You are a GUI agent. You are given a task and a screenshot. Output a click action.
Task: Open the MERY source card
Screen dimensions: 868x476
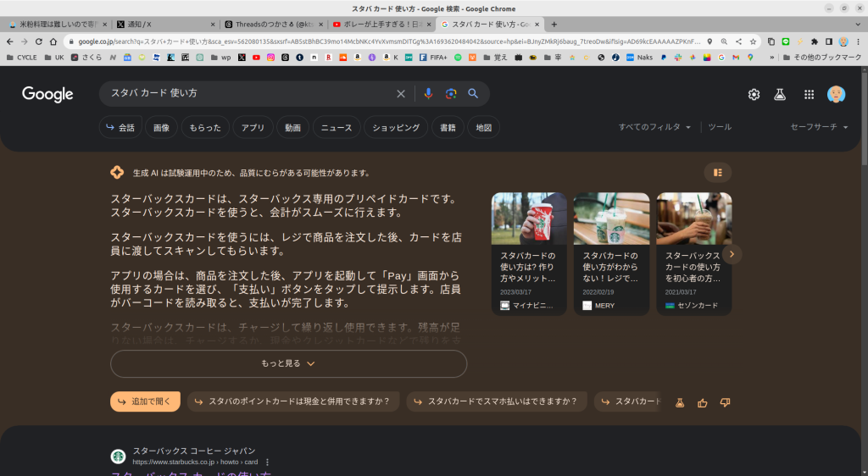point(611,254)
